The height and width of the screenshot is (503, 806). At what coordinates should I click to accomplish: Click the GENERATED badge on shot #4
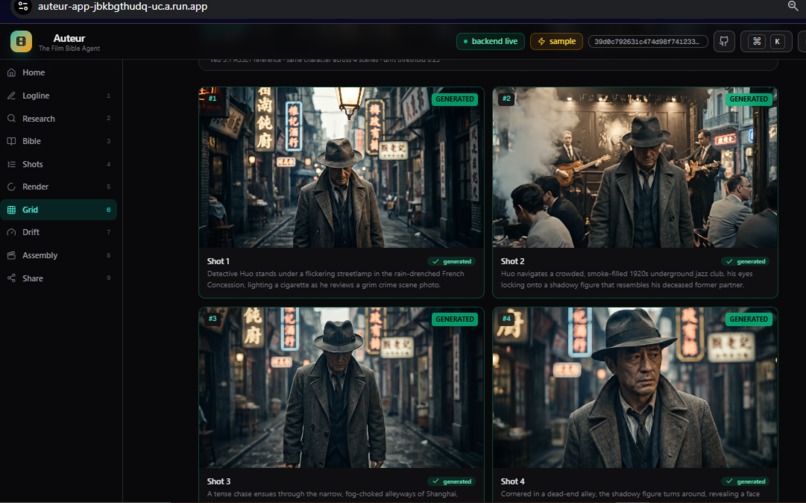coord(748,319)
